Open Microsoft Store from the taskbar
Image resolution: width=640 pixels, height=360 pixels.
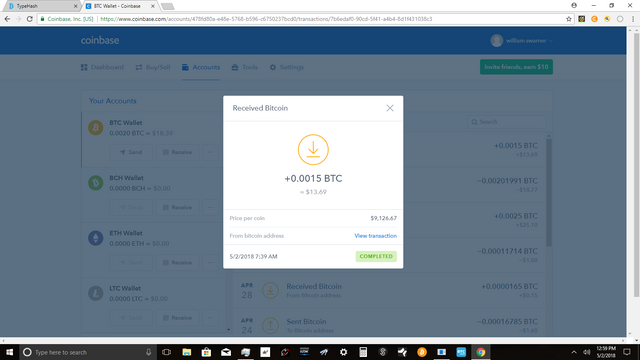pos(206,352)
